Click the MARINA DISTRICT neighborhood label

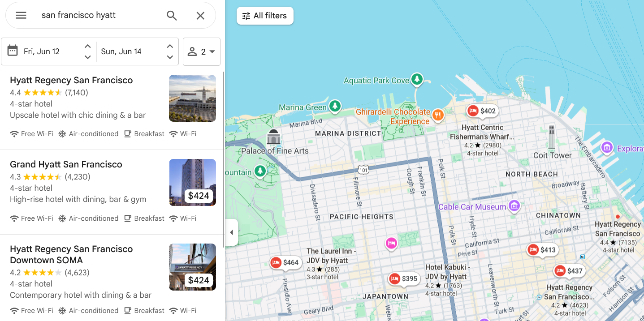pyautogui.click(x=348, y=133)
